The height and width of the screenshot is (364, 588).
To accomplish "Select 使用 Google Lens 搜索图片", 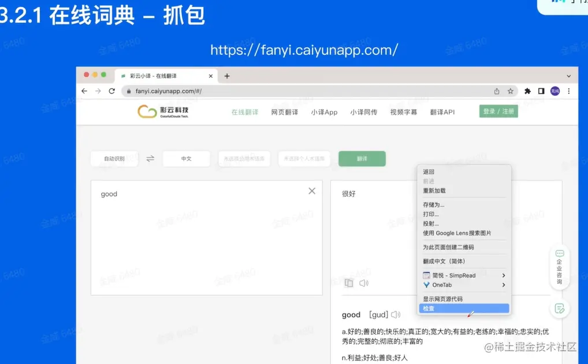I will click(464, 233).
